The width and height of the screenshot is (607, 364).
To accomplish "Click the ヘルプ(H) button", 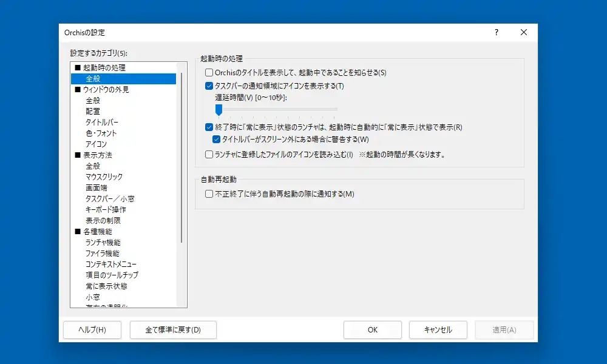I will coord(92,330).
